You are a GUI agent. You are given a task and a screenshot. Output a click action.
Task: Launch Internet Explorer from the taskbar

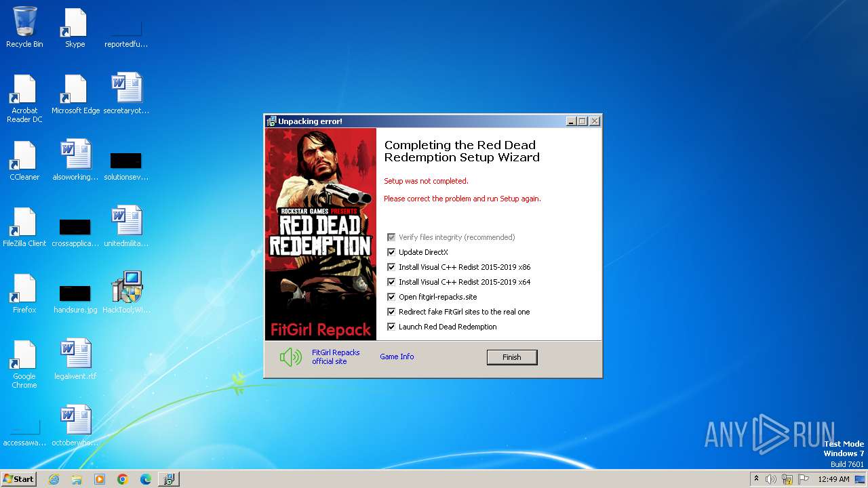click(x=54, y=479)
